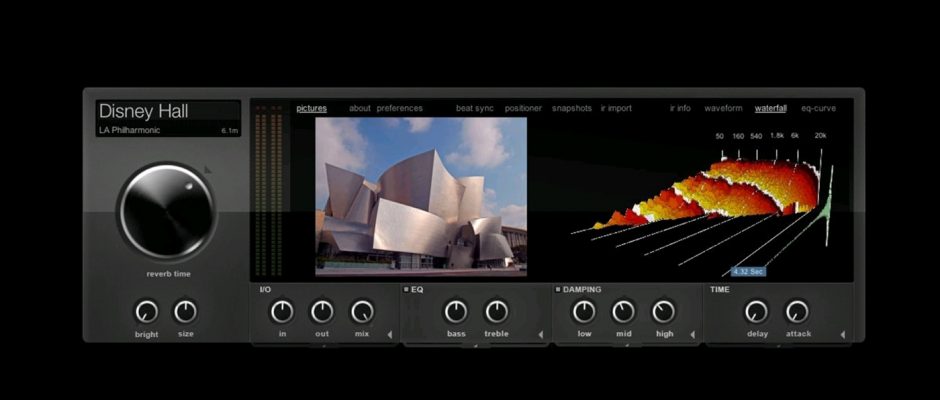Viewport: 940px width, 400px height.
Task: Open the about tab
Action: [x=360, y=109]
